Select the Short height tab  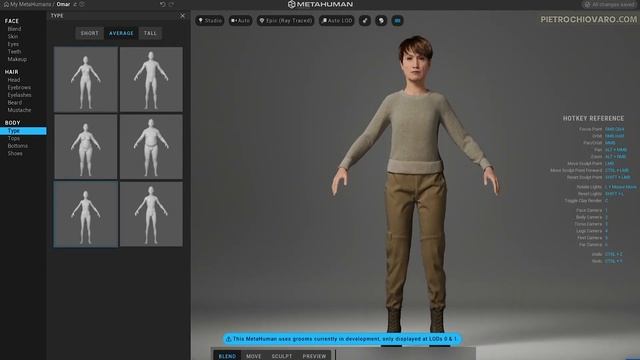click(89, 33)
